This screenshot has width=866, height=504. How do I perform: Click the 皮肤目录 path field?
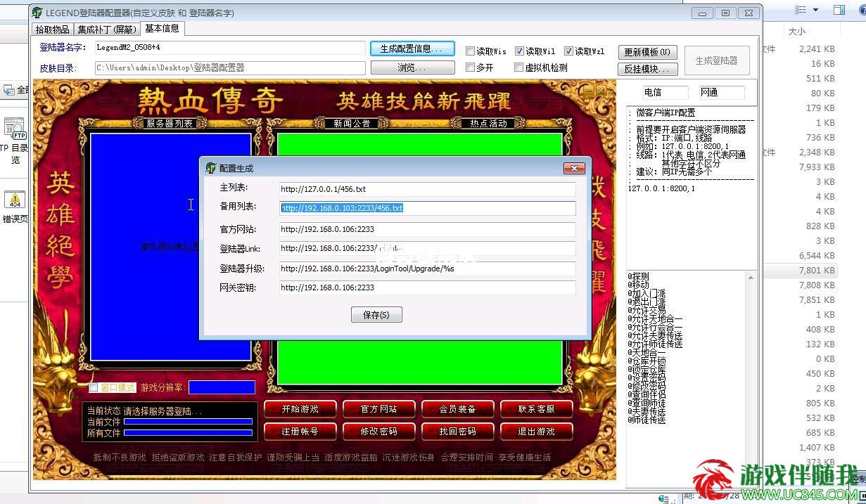click(230, 67)
